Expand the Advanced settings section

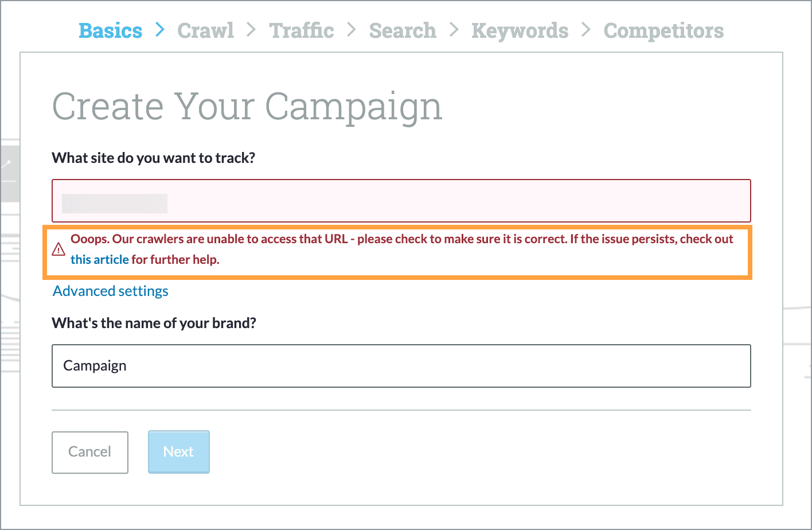point(110,291)
